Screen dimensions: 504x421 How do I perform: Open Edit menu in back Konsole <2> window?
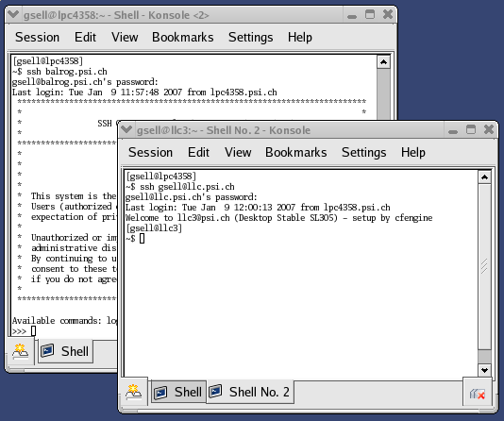[85, 37]
